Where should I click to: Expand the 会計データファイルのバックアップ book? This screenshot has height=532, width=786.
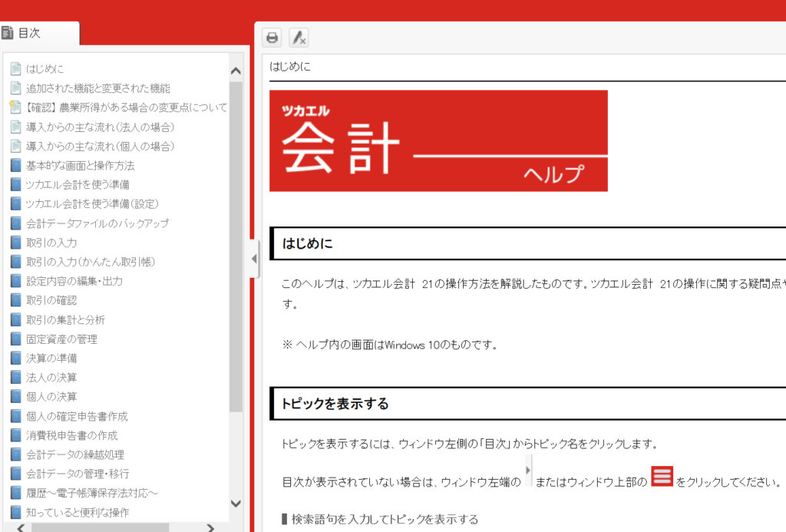97,223
